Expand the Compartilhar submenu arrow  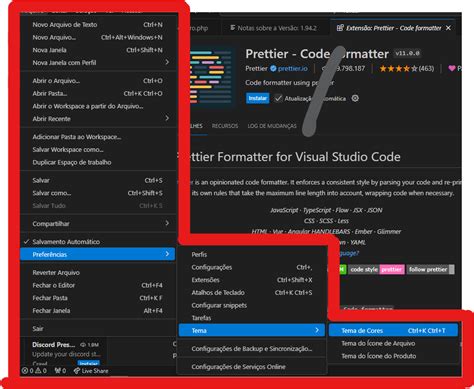[x=167, y=223]
